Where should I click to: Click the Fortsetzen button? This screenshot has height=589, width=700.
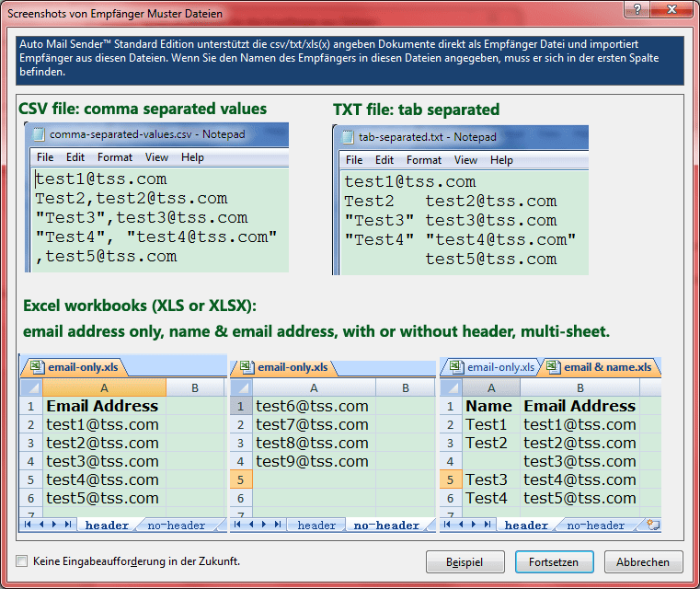pyautogui.click(x=554, y=561)
